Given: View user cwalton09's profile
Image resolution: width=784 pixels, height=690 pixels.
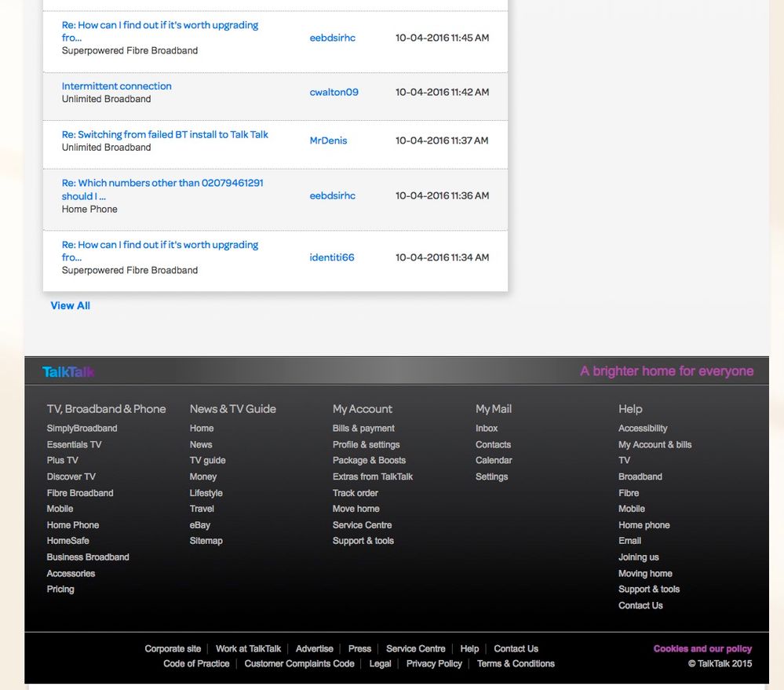Looking at the screenshot, I should (x=334, y=92).
